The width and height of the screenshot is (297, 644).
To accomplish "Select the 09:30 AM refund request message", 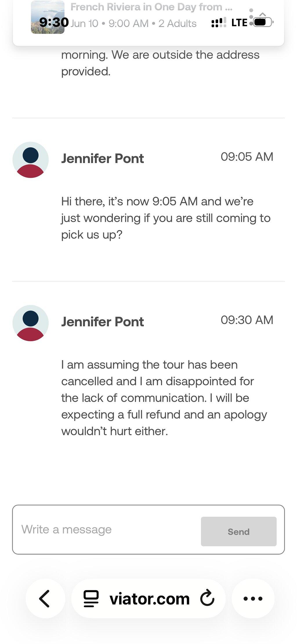I will point(164,398).
